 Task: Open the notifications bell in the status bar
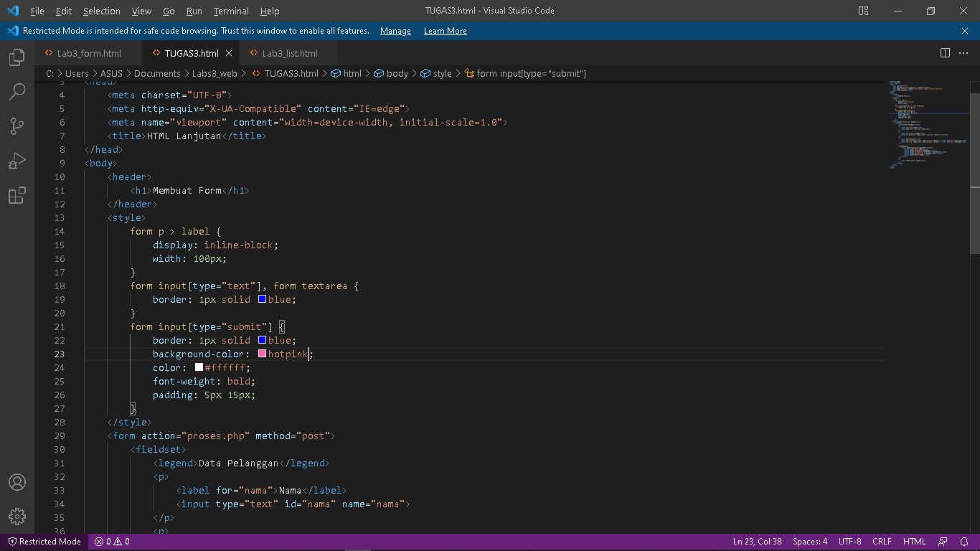(x=965, y=542)
